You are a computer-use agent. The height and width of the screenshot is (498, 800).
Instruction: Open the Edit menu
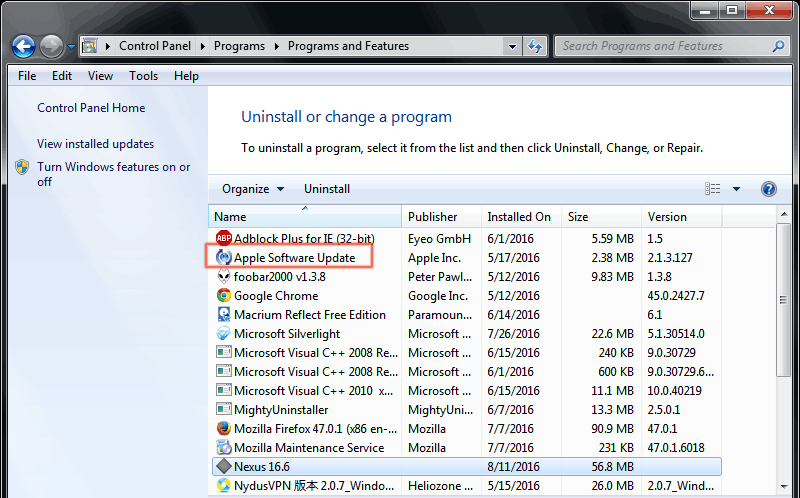pyautogui.click(x=62, y=76)
